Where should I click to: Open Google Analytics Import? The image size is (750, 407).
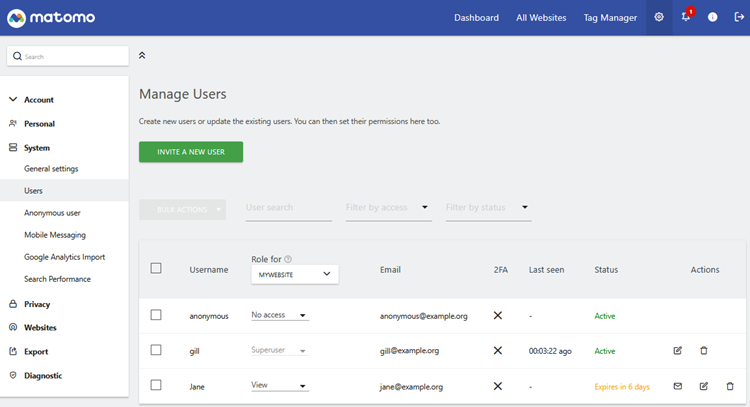[x=64, y=257]
